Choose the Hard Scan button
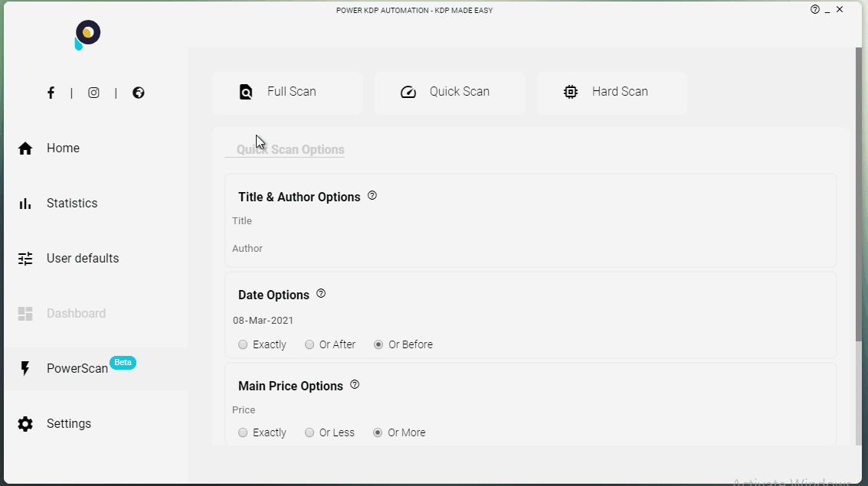 (611, 93)
